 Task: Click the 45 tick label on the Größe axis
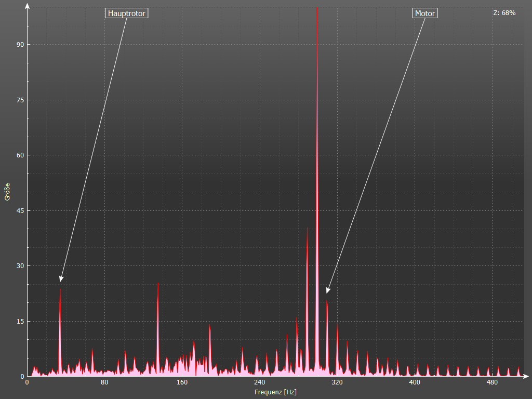[x=20, y=210]
